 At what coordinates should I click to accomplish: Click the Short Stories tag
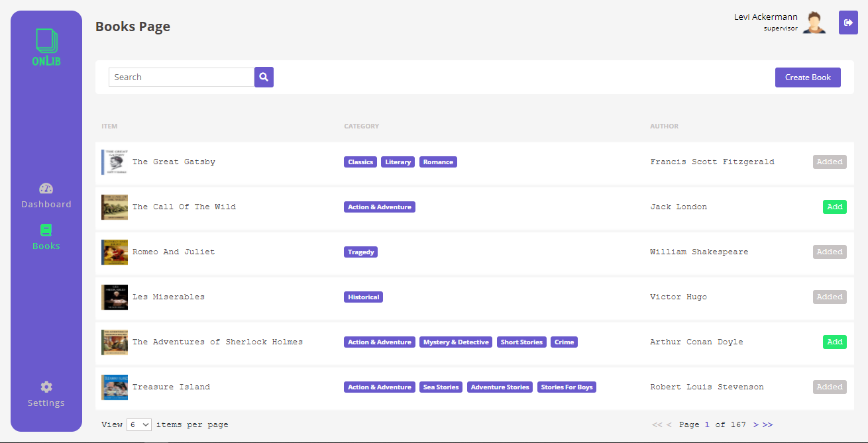click(x=521, y=342)
